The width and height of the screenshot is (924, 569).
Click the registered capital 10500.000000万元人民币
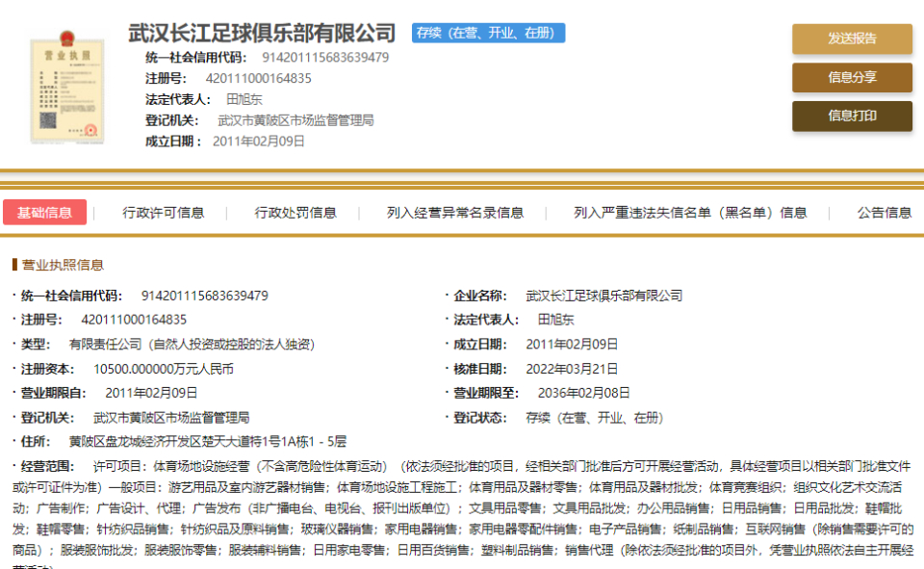coord(164,369)
